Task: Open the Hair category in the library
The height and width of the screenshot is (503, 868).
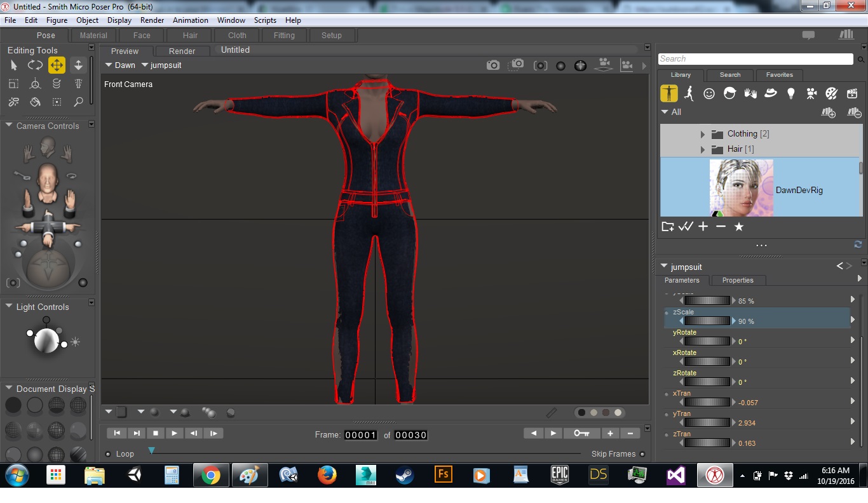Action: 729,94
